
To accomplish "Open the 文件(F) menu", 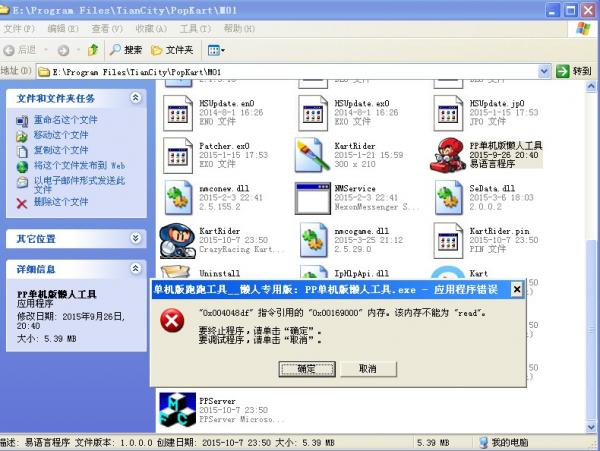I will click(x=19, y=28).
